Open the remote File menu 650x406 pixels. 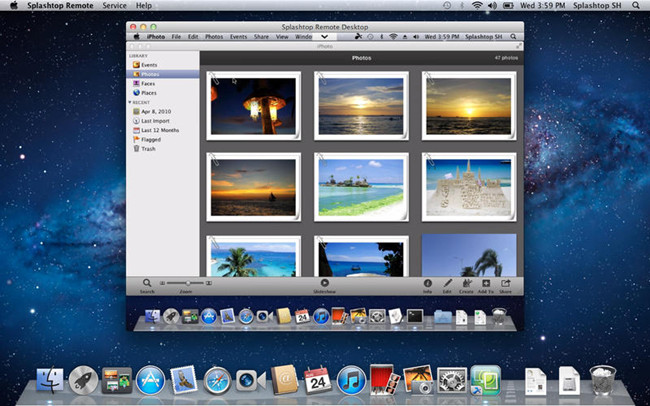(176, 36)
